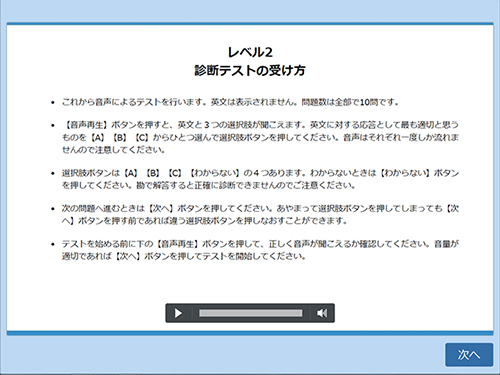The width and height of the screenshot is (500, 375).
Task: Click the line せんので注意してください
Action: 113,150
